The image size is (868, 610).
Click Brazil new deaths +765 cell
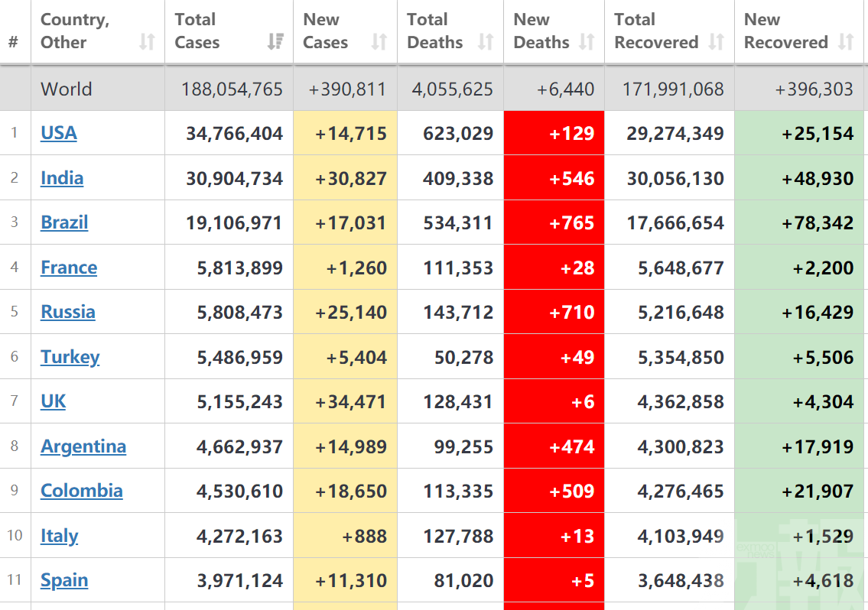554,222
